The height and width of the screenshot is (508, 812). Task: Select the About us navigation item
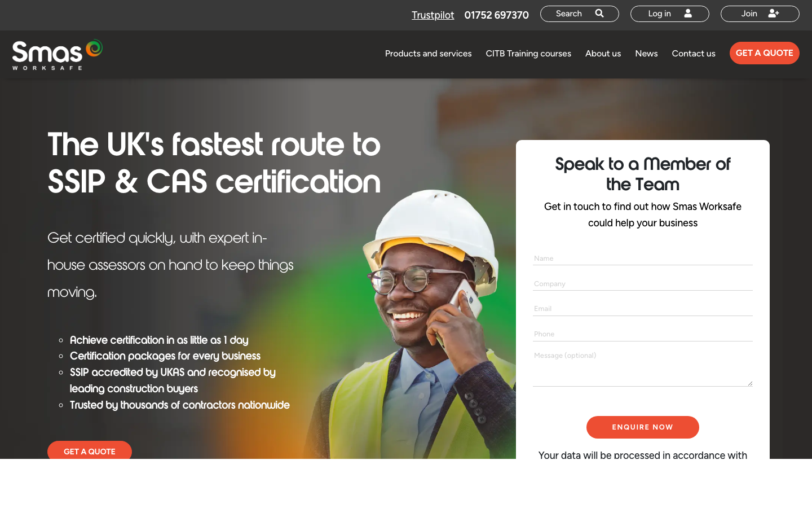point(603,53)
